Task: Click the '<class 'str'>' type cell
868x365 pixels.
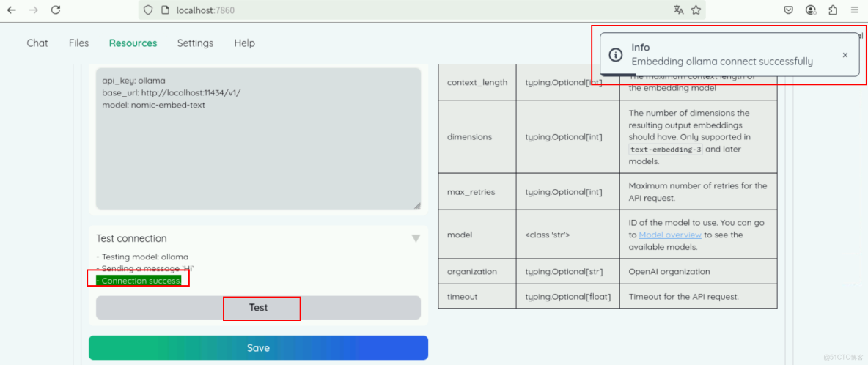Action: (x=568, y=235)
